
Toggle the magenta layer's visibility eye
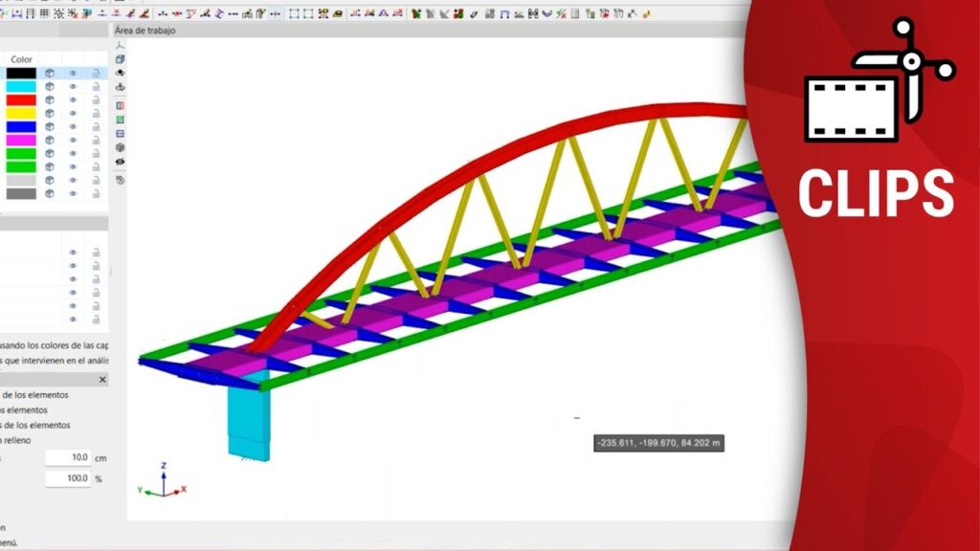pos(72,140)
